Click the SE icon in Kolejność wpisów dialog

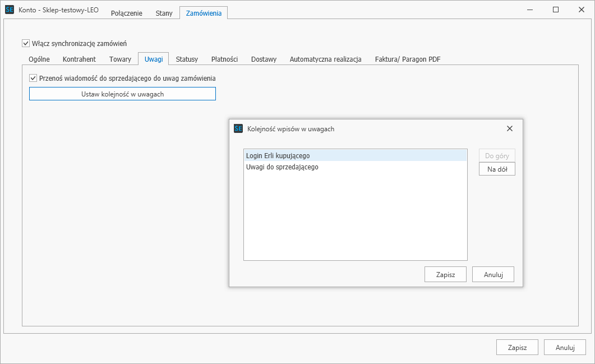[x=238, y=128]
